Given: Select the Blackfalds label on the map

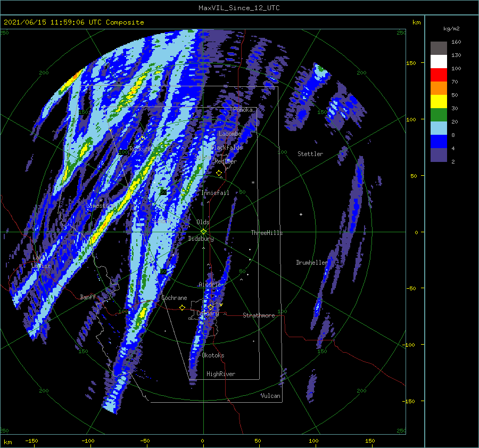Looking at the screenshot, I should (227, 148).
